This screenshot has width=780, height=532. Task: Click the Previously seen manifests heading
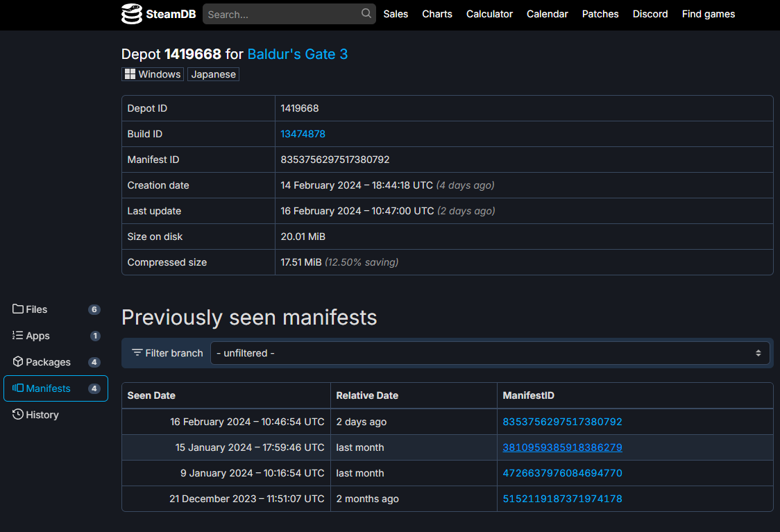coord(249,317)
